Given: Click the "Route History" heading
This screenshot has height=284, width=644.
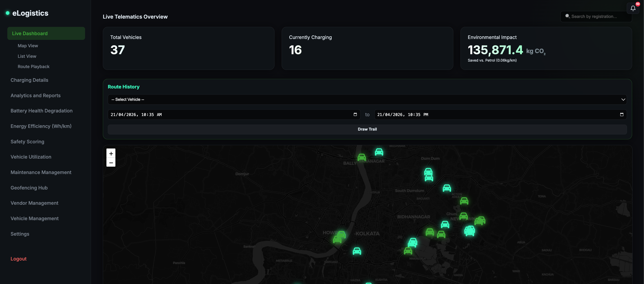Looking at the screenshot, I should (123, 87).
